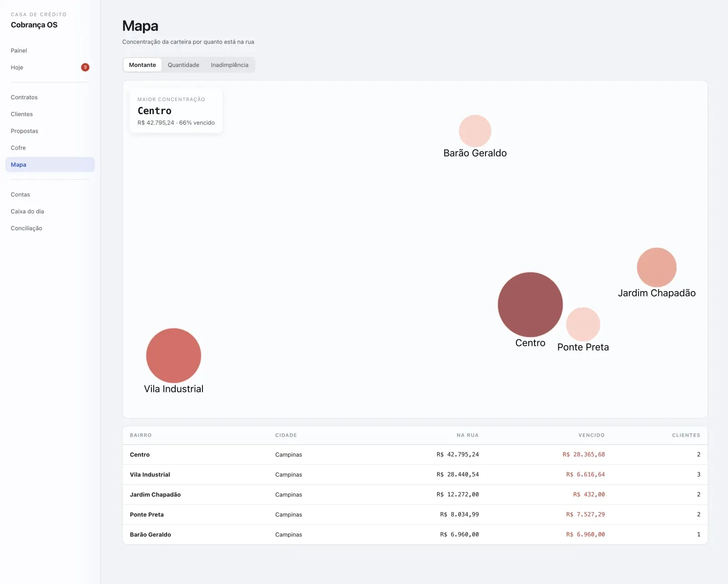Click the red 9 notification badge
Screen dimensions: 728x584
pos(85,67)
